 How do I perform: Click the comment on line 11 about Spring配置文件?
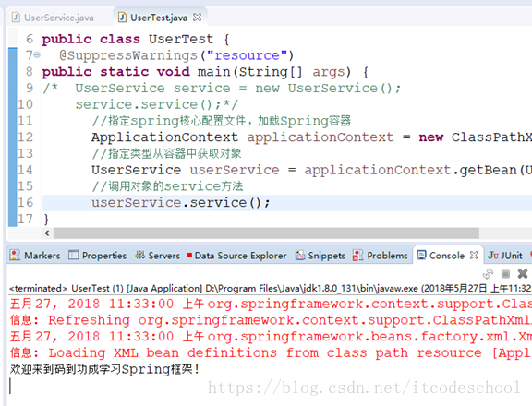(x=222, y=121)
